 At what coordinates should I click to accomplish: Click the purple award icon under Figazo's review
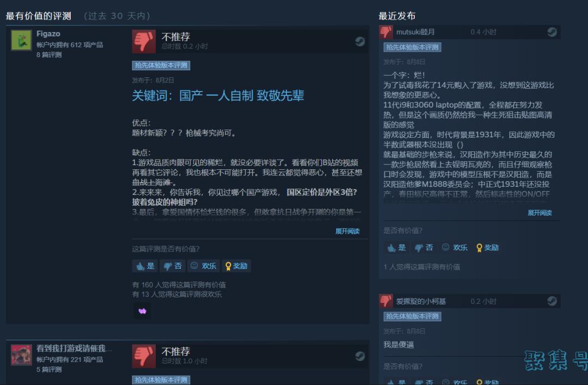coord(142,311)
